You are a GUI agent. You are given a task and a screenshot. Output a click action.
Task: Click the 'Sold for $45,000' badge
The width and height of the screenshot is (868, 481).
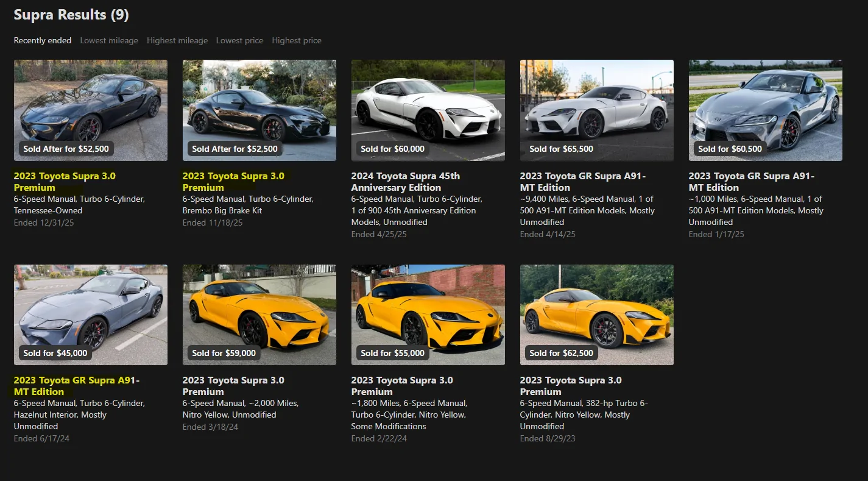click(55, 353)
